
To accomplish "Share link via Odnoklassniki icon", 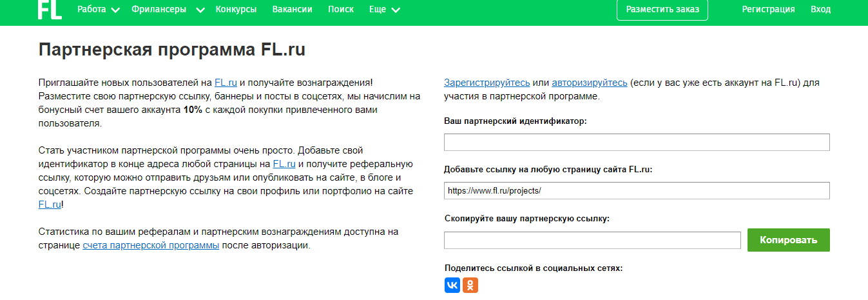I will [471, 285].
